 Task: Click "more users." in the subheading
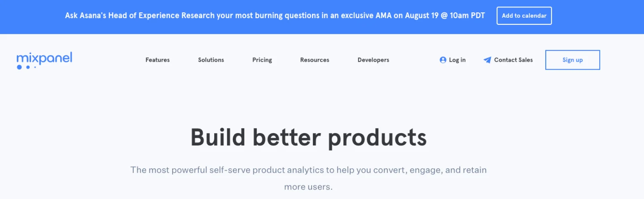coord(308,187)
